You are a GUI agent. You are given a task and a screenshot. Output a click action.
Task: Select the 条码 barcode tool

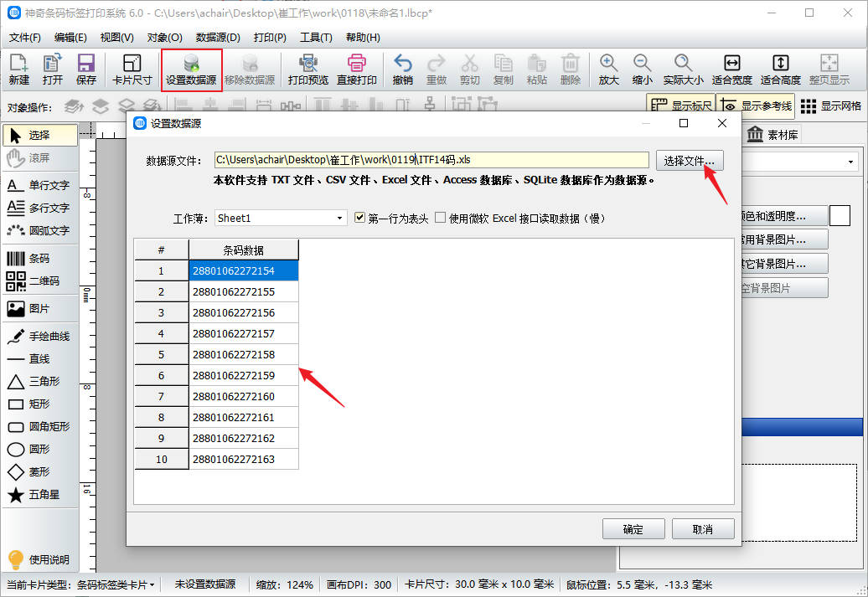pos(40,259)
